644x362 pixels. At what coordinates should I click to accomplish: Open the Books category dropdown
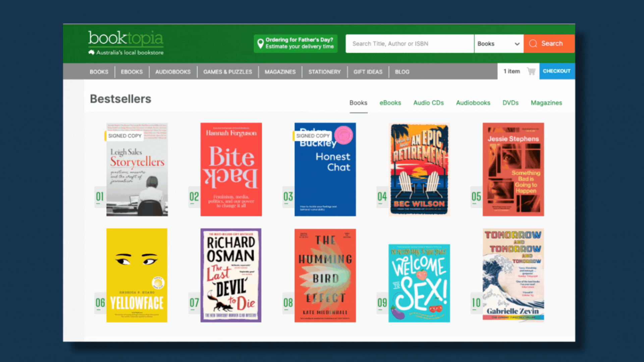click(499, 44)
